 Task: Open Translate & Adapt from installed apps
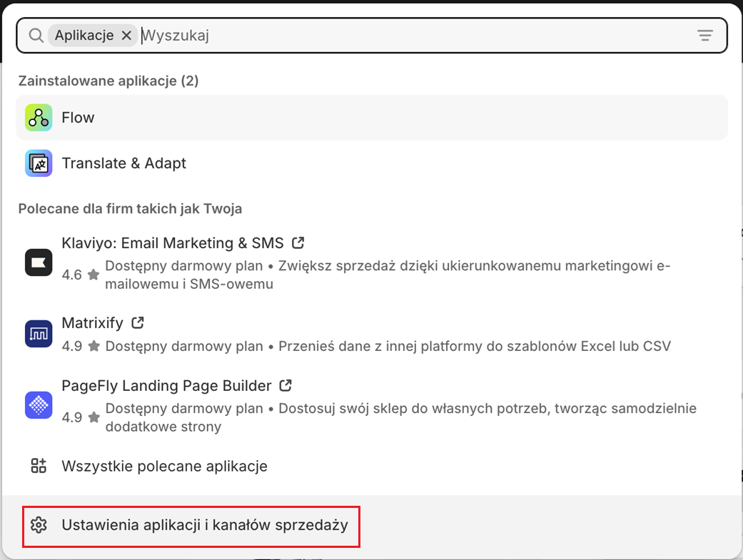tap(124, 163)
